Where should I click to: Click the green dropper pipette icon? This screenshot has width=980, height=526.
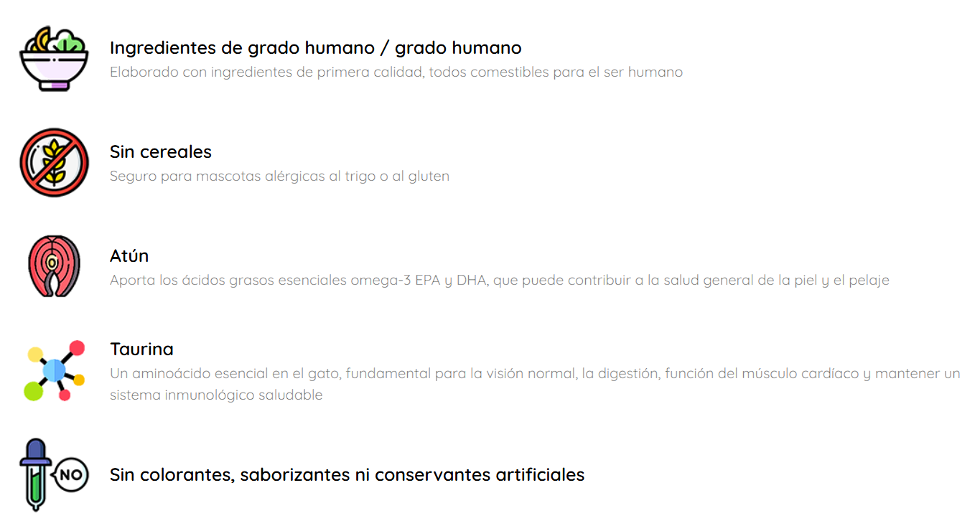[34, 475]
